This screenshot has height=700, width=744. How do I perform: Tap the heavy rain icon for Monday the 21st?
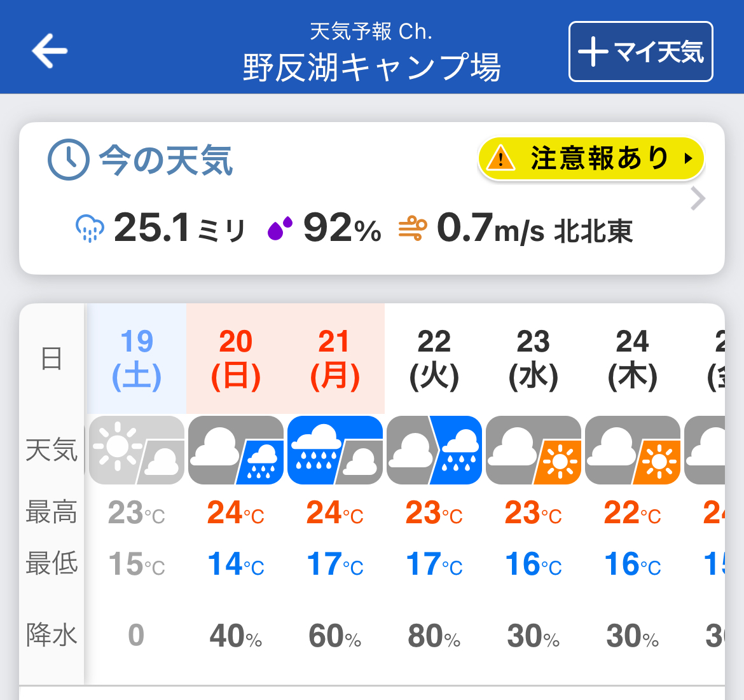coord(335,450)
